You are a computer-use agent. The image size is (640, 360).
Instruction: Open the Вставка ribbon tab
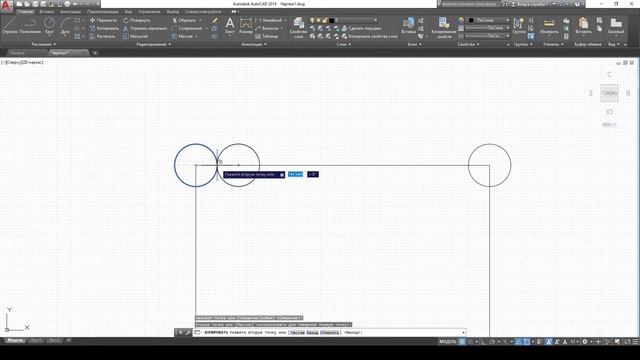(47, 12)
